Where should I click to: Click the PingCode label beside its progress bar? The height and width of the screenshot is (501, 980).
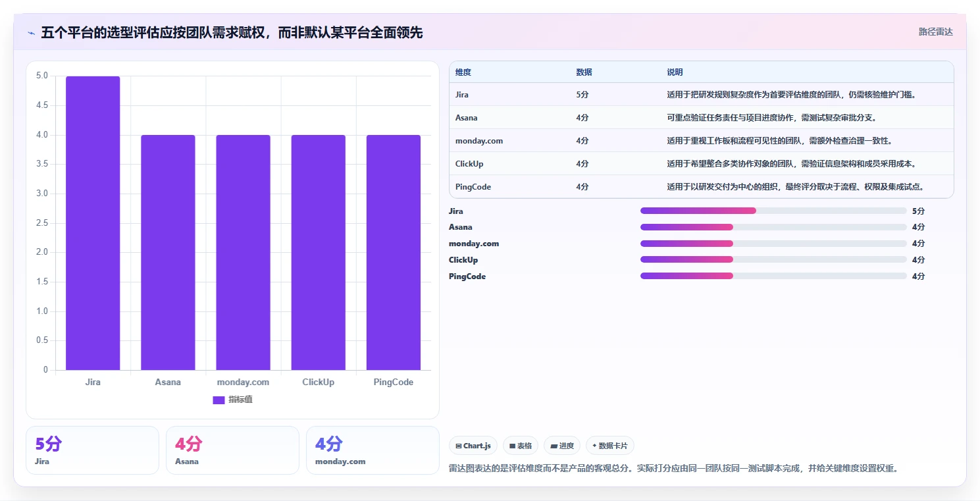click(x=467, y=277)
